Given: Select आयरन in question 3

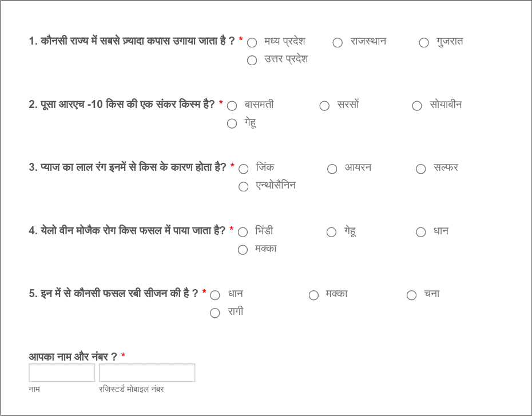Looking at the screenshot, I should (332, 169).
